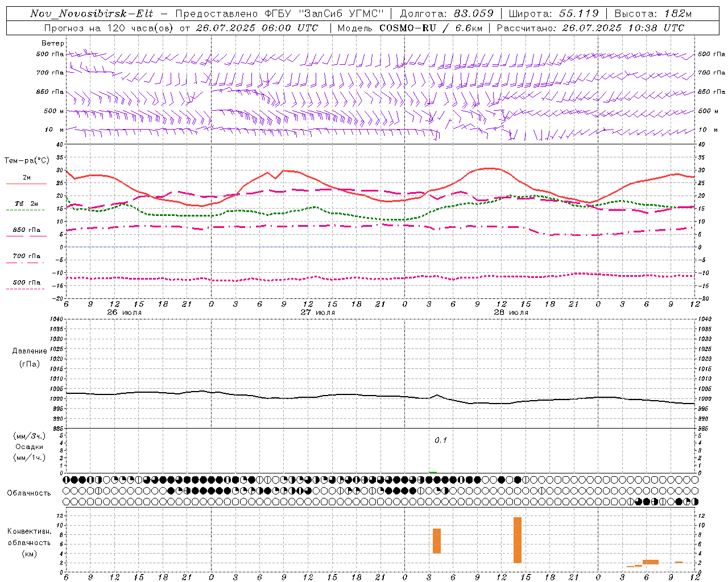The width and height of the screenshot is (728, 582).
Task: Click the tallest orange convective cloud bar
Action: [x=517, y=540]
